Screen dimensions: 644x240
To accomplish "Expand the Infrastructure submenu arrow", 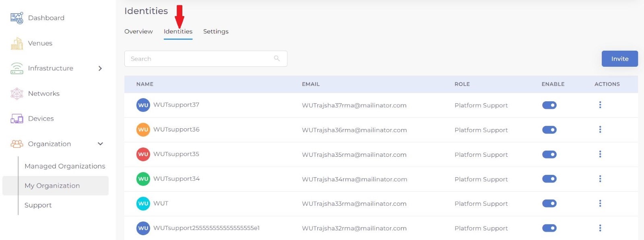I will [x=100, y=68].
